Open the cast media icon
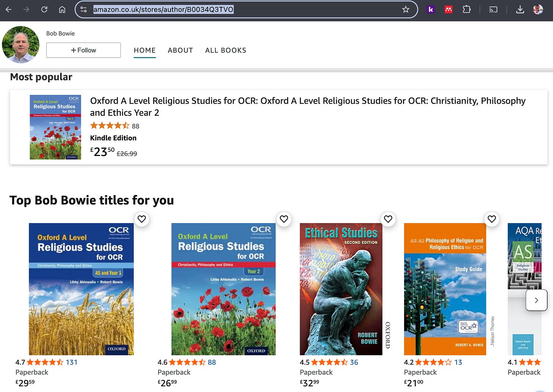 493,9
